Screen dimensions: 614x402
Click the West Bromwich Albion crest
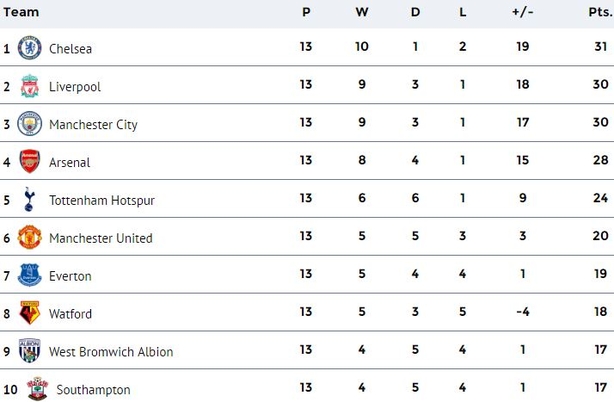[29, 351]
